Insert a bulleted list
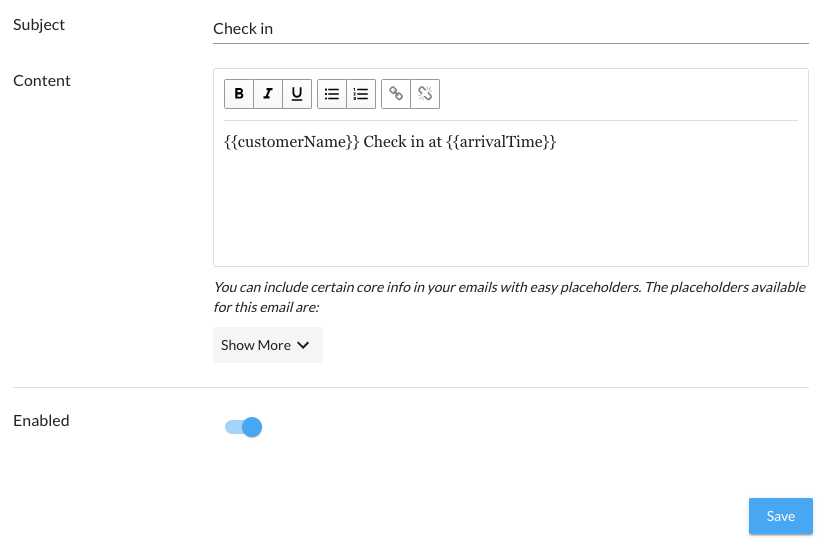 [332, 94]
